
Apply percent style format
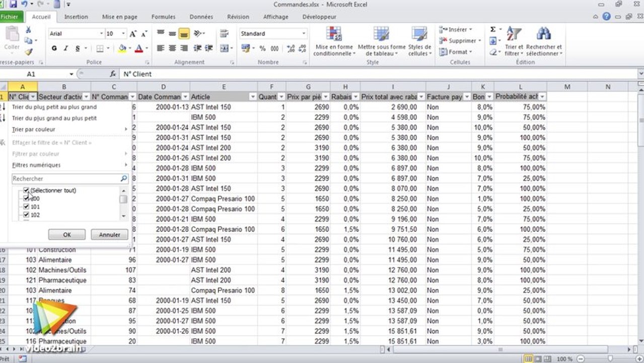(262, 48)
